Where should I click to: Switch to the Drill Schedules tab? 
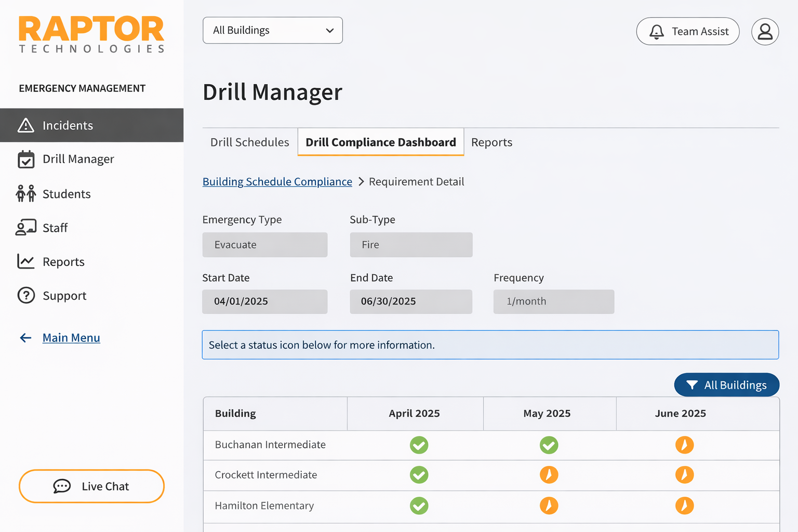pyautogui.click(x=249, y=142)
